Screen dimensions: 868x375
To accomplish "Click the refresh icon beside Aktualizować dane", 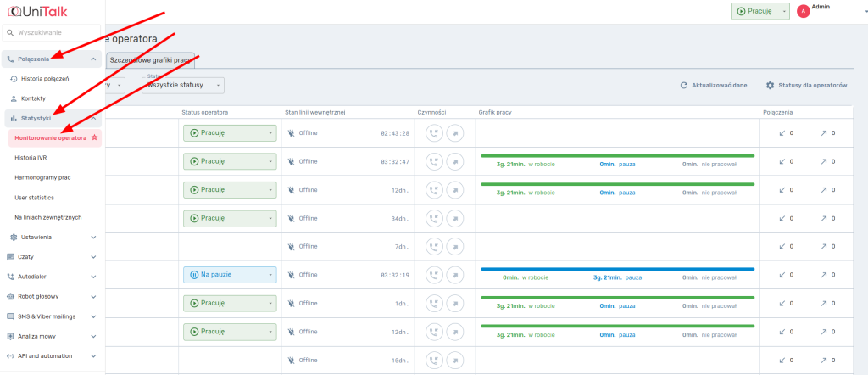I will pos(683,86).
